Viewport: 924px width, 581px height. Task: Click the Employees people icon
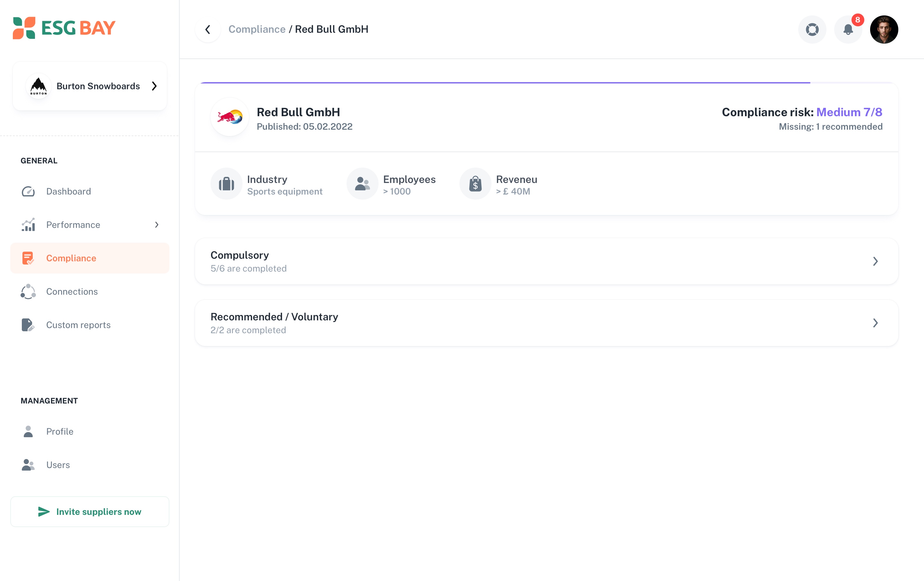[362, 184]
